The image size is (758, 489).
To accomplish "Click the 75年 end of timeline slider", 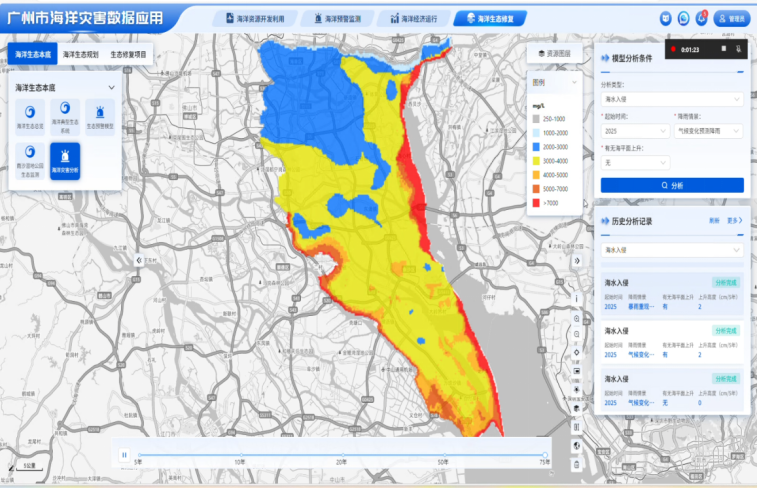I will (545, 454).
